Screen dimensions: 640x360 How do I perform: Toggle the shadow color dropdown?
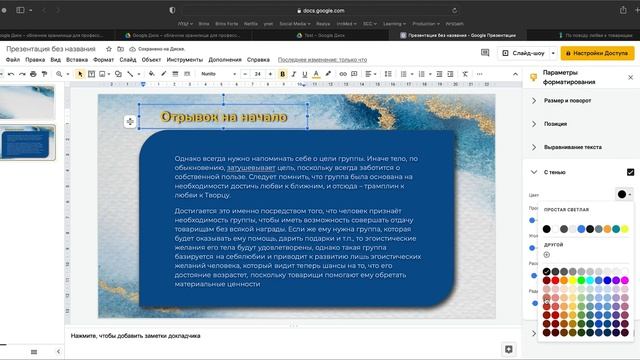point(624,194)
